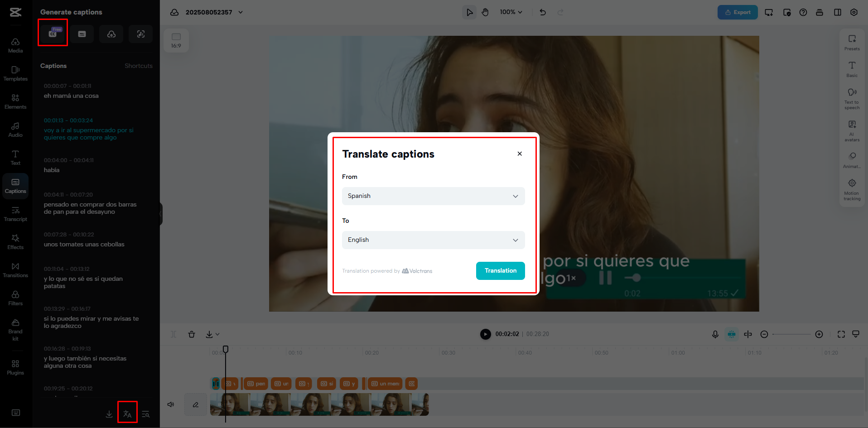
Task: Open the Transcript panel
Action: (x=15, y=213)
